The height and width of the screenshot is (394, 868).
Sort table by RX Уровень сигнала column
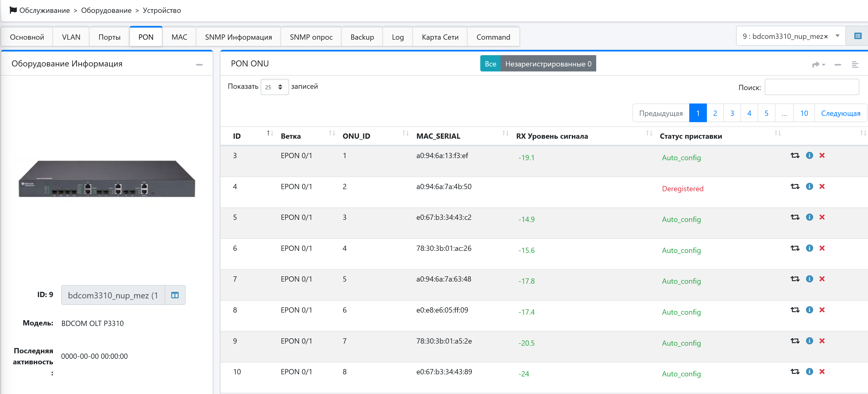coord(552,136)
